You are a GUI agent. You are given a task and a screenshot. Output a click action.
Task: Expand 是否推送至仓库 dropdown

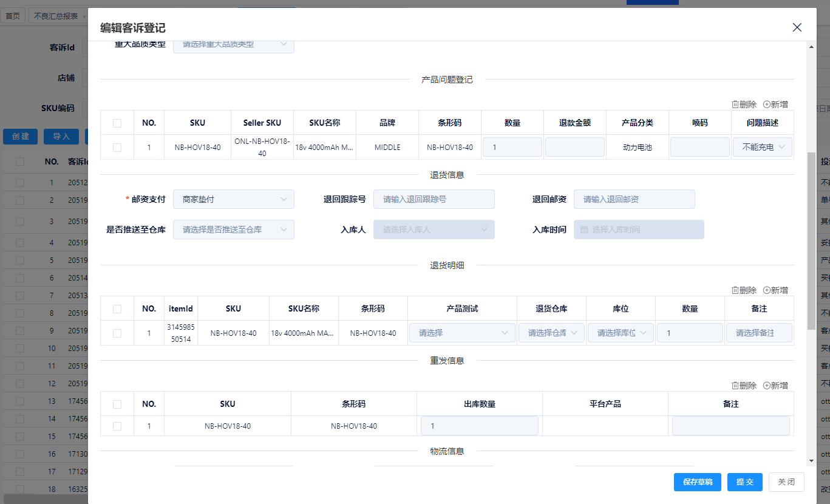click(x=234, y=230)
